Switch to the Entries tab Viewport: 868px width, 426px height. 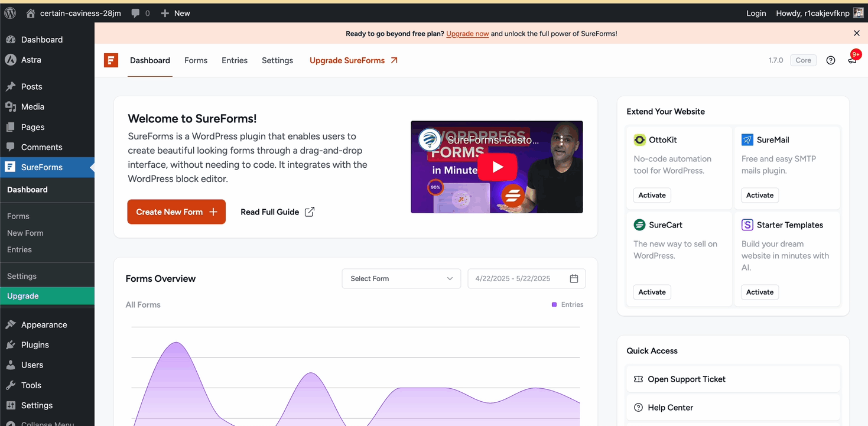coord(235,60)
